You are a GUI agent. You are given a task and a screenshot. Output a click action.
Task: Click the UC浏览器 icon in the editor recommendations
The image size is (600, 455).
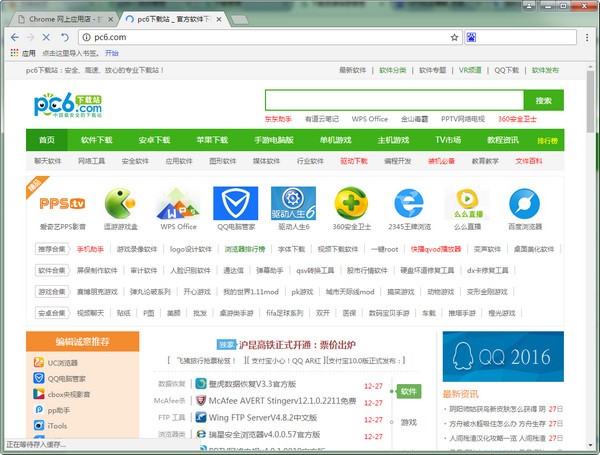tap(39, 362)
